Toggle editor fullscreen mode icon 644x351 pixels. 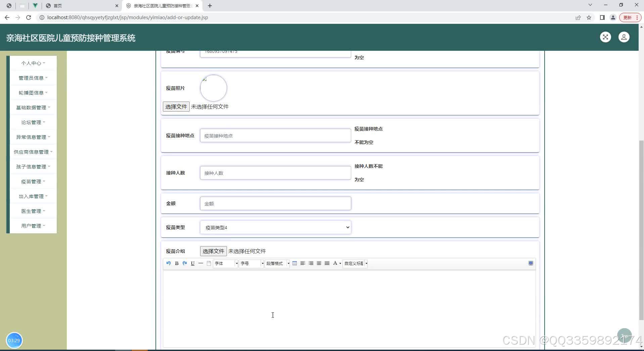[531, 263]
